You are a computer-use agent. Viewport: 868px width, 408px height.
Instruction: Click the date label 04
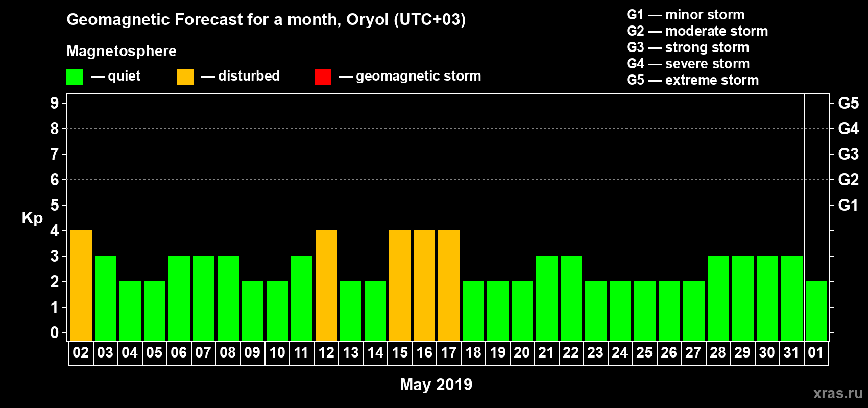(x=130, y=352)
